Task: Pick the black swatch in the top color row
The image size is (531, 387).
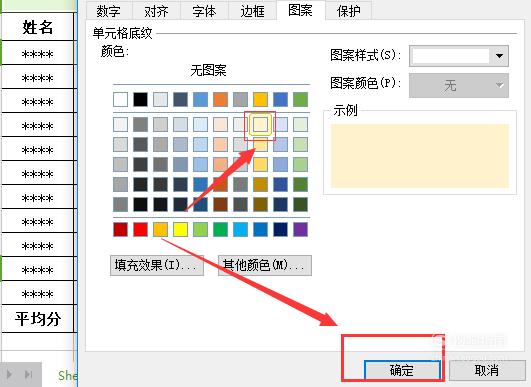Action: pos(141,100)
